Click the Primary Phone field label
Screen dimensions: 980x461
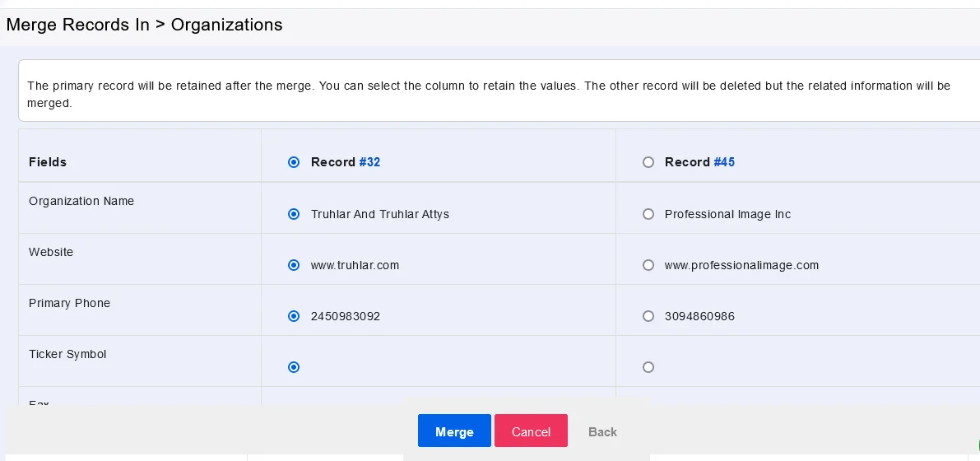(69, 303)
